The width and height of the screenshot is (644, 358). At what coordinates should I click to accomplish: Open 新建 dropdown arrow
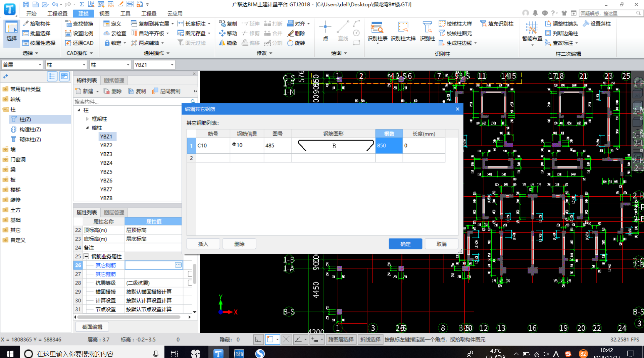click(x=97, y=91)
